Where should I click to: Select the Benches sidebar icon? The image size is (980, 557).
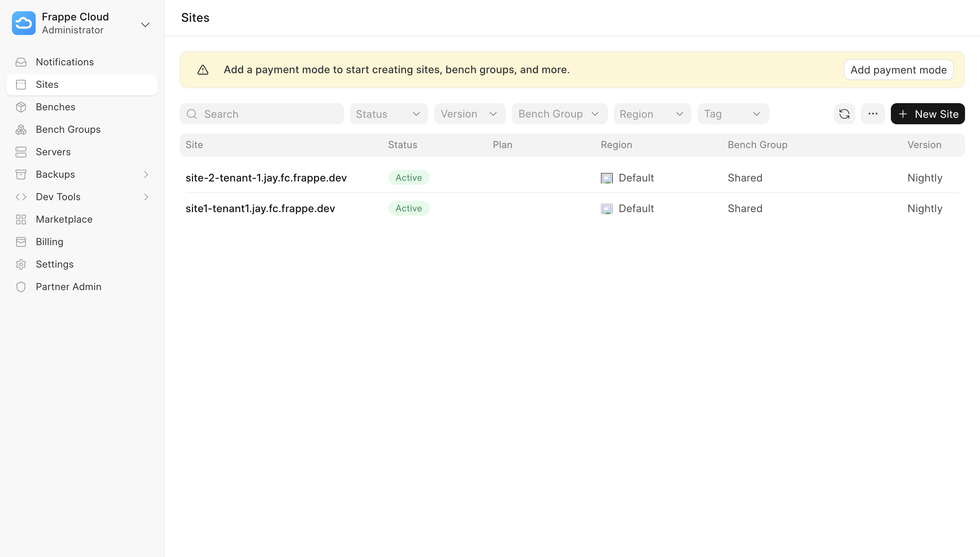[21, 107]
